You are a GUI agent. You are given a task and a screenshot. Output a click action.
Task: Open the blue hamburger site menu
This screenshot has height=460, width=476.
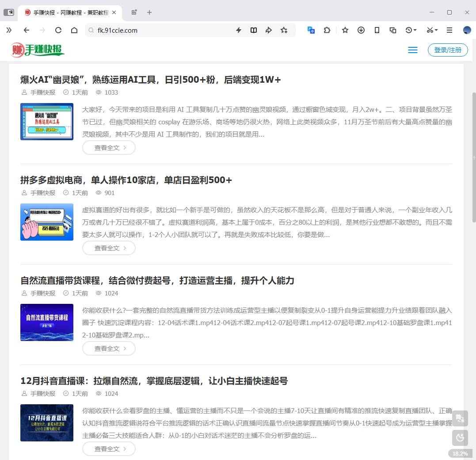[412, 50]
